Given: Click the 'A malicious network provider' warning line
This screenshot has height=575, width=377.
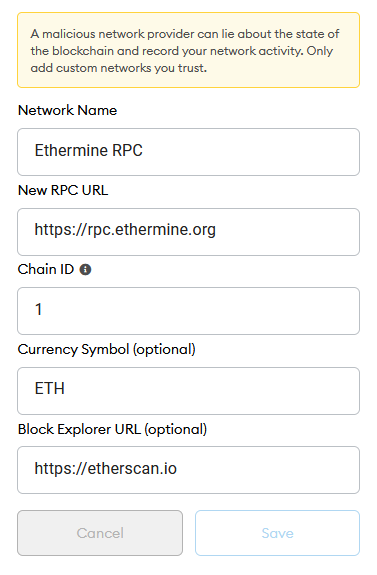Looking at the screenshot, I should point(184,34).
